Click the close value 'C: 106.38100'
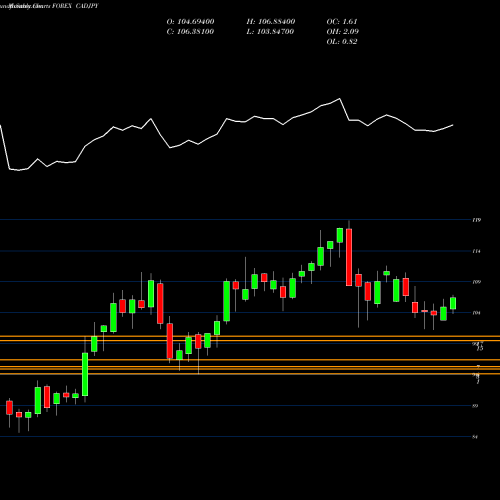Viewport: 500px width, 500px height. coord(190,32)
